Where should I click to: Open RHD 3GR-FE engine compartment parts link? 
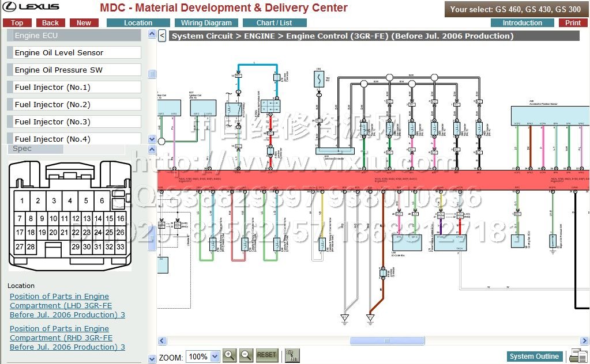point(67,338)
